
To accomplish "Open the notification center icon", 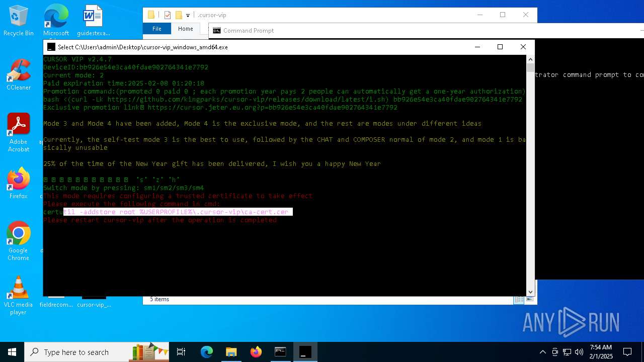I will pos(627,352).
